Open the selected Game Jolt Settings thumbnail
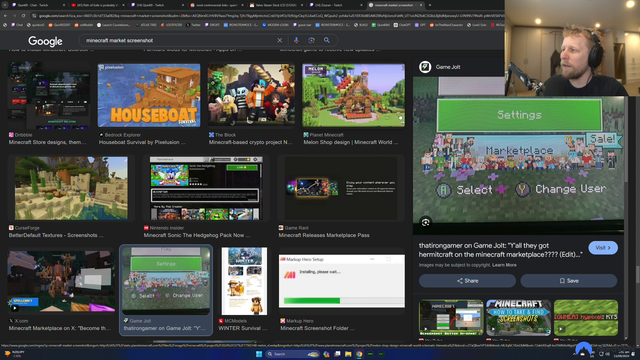 click(x=166, y=281)
